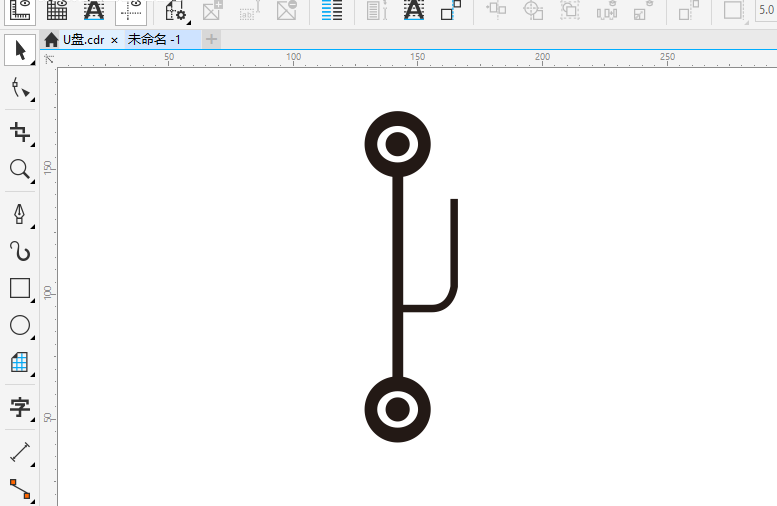Toggle the Show Grid button

56,10
